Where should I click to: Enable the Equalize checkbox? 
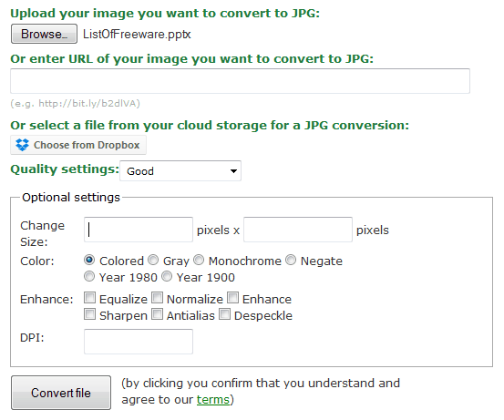tap(89, 298)
